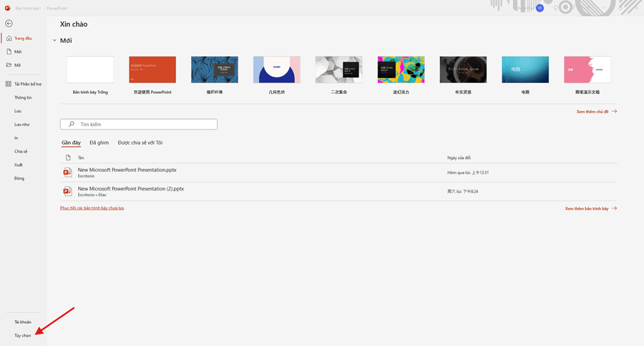Click the Tìm kiếm search field
644x346 pixels.
(x=139, y=124)
